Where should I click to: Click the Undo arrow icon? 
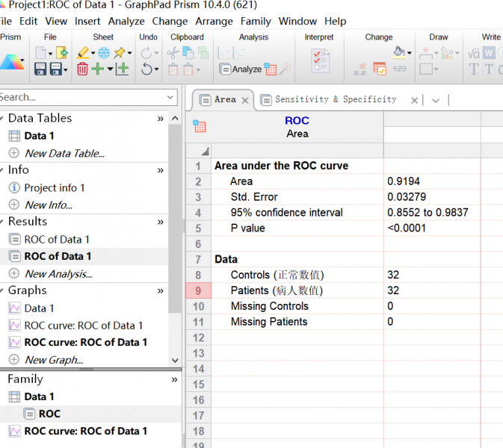pos(146,69)
